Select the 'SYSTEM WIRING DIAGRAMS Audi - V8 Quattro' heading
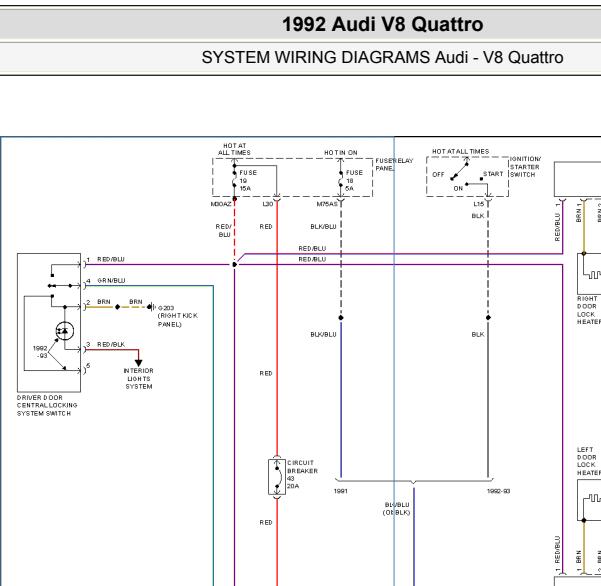The image size is (601, 586). 383,57
